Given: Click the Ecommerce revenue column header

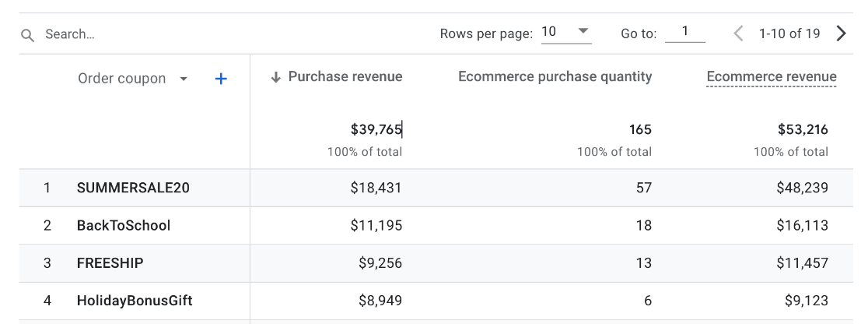Looking at the screenshot, I should pos(771,76).
